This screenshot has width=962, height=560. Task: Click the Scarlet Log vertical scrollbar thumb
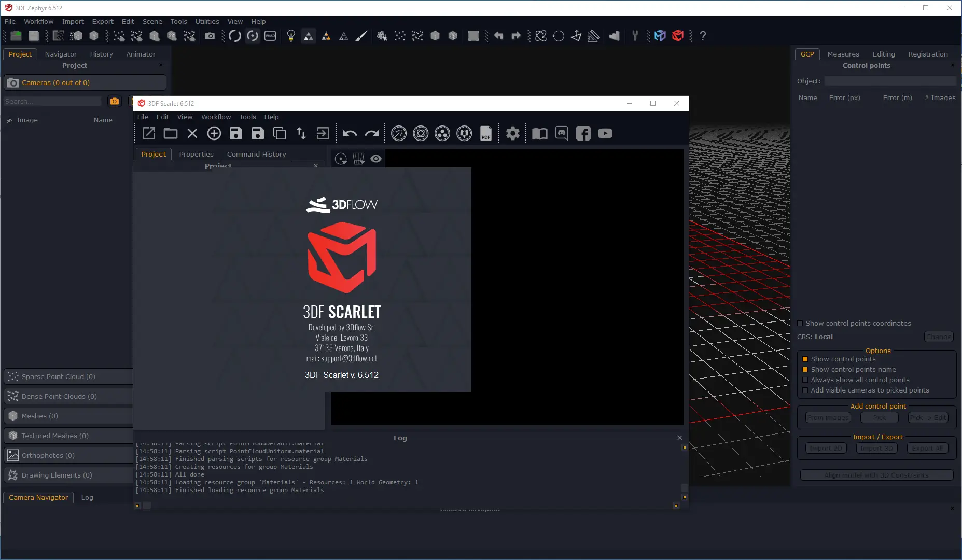click(x=685, y=488)
